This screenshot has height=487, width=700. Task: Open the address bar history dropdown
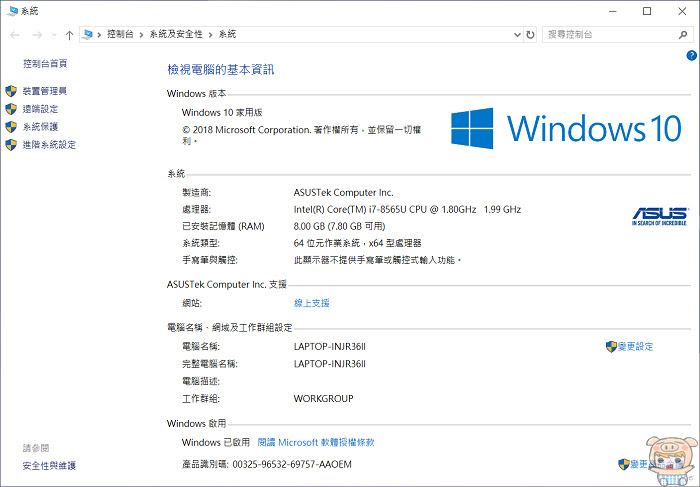pos(517,35)
